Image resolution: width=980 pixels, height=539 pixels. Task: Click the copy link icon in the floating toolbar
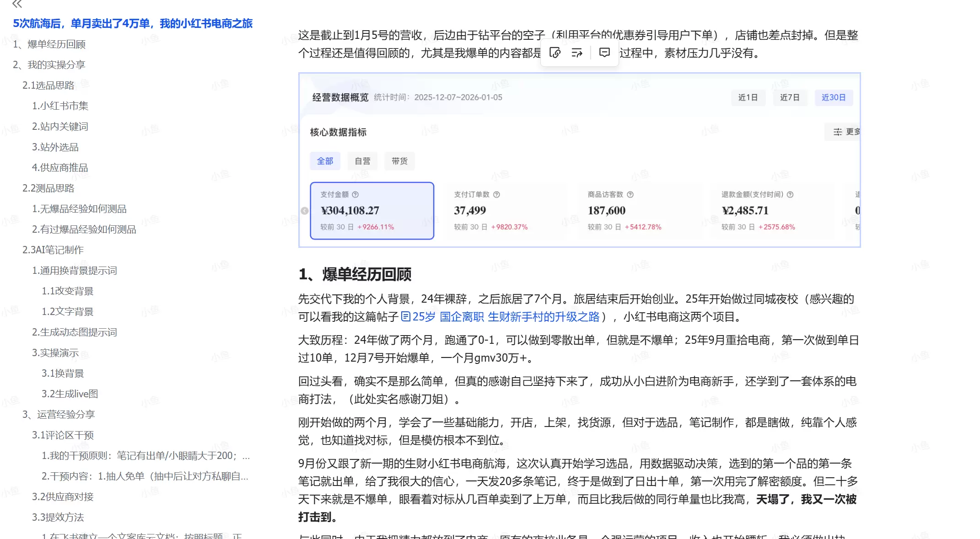554,53
